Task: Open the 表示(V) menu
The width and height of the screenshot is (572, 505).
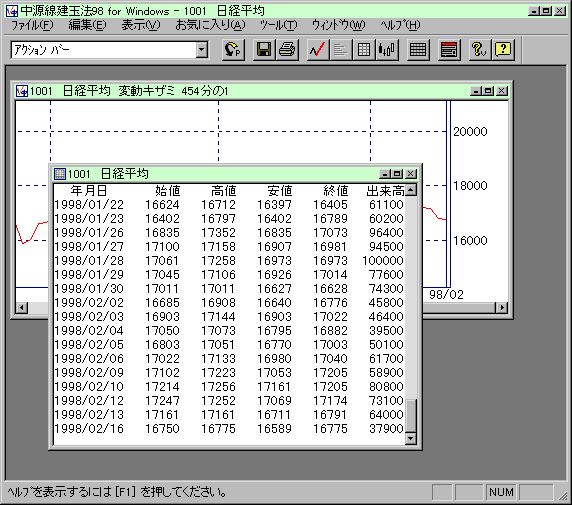Action: point(141,25)
